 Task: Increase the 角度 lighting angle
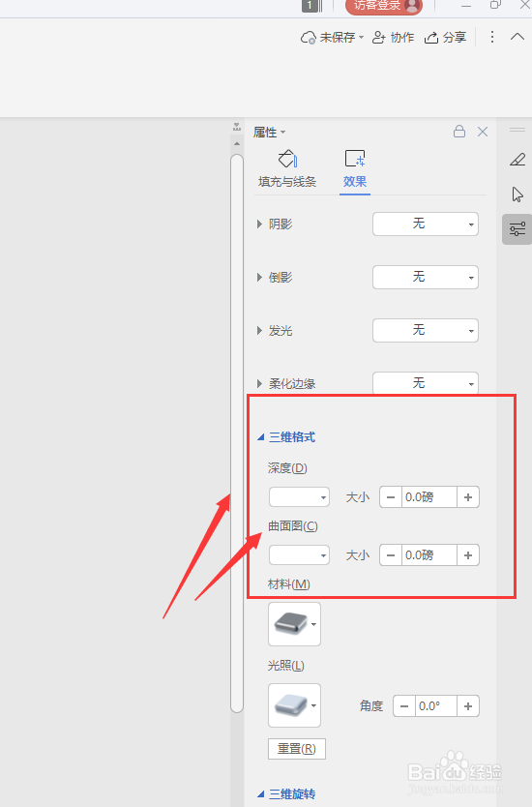(468, 706)
